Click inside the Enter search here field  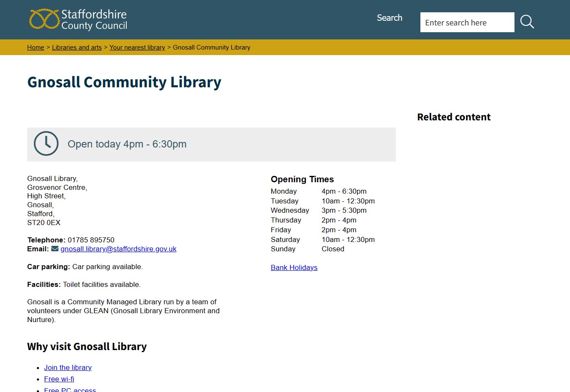(x=467, y=22)
